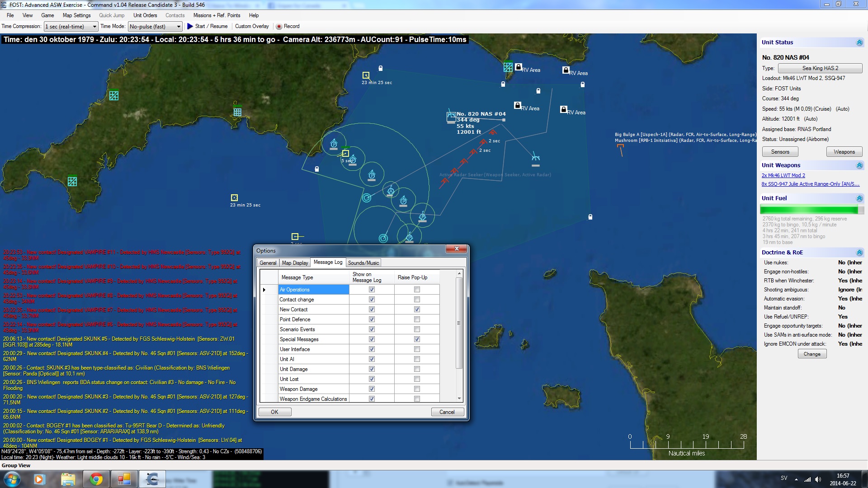The height and width of the screenshot is (488, 868).
Task: Open the Missions + Ref. Points menu
Action: click(217, 15)
